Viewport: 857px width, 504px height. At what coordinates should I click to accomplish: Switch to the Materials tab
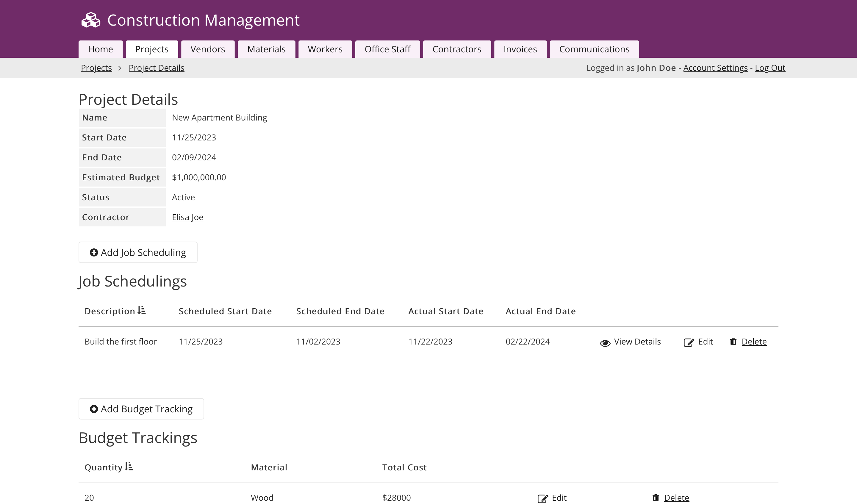pyautogui.click(x=266, y=49)
